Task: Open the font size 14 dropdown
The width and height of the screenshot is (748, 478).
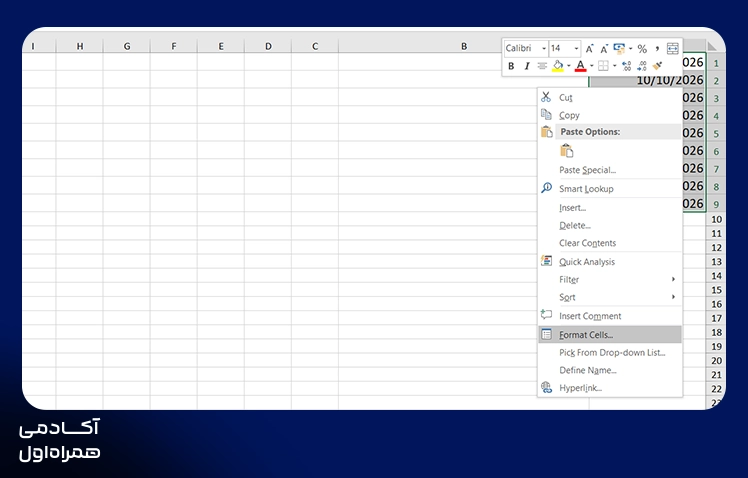Action: 576,49
